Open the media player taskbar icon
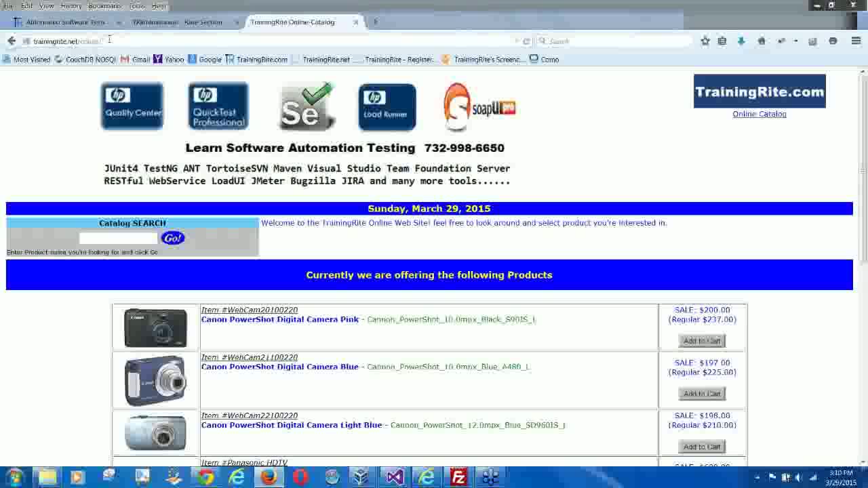868x488 pixels. coord(77,477)
